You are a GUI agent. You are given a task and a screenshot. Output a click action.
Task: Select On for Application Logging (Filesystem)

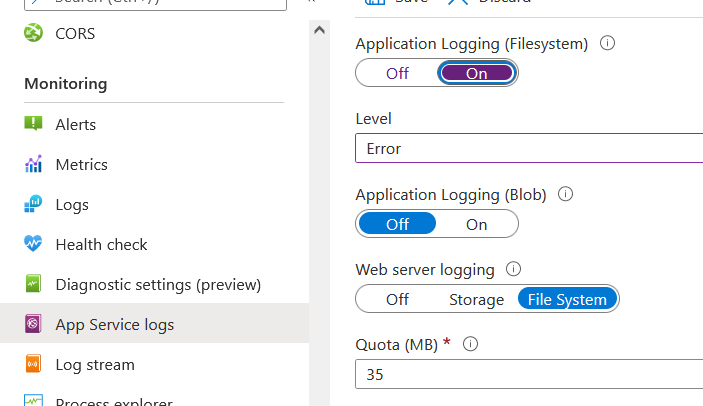click(476, 73)
